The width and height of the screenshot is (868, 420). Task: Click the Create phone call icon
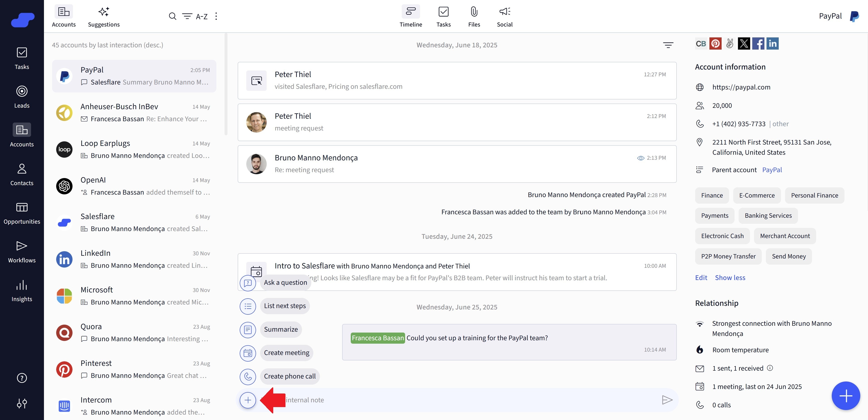(248, 377)
